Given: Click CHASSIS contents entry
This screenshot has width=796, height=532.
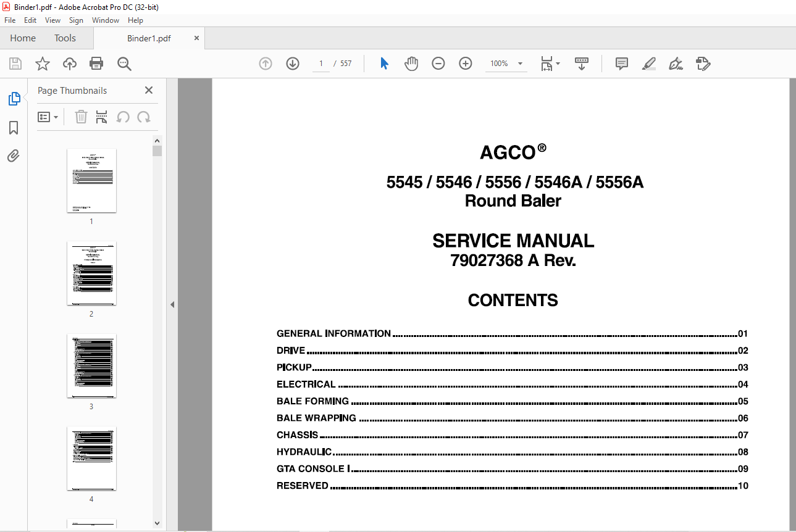Looking at the screenshot, I should [x=513, y=435].
